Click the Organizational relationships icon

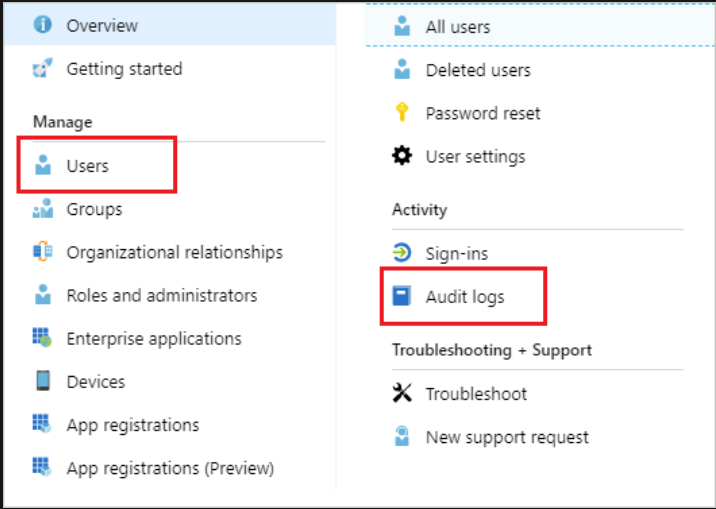[42, 253]
